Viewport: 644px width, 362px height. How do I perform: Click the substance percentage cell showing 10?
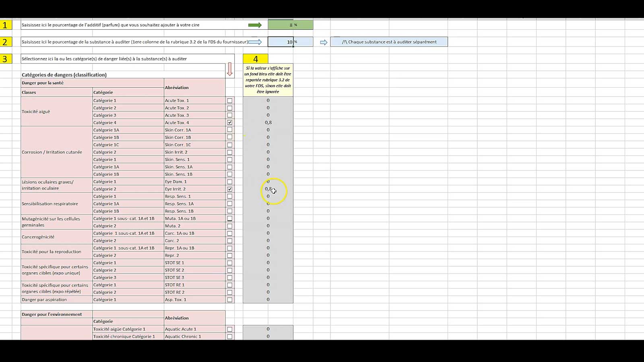pos(281,42)
